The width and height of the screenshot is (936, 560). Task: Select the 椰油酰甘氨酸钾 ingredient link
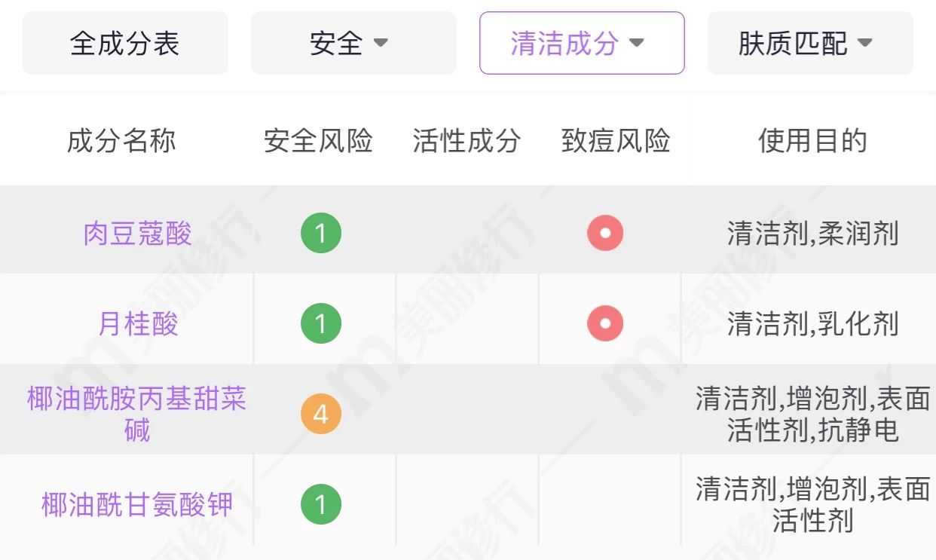pyautogui.click(x=137, y=504)
